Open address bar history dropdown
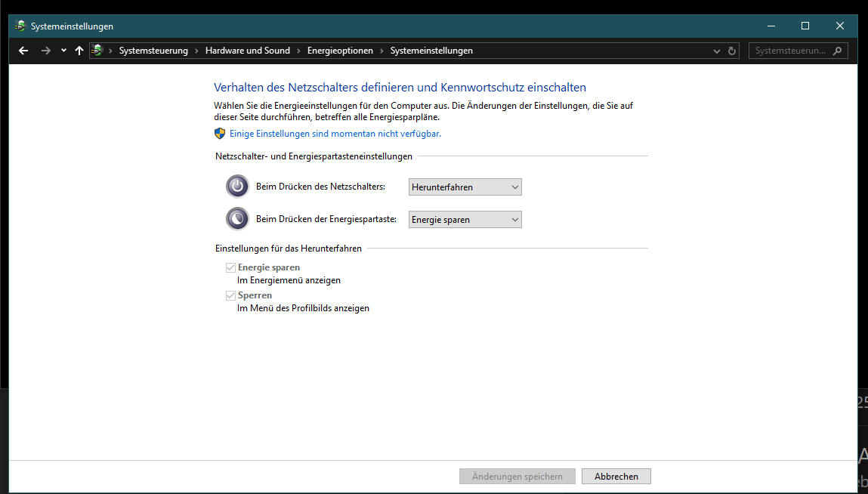Viewport: 868px width, 494px height. (x=717, y=51)
